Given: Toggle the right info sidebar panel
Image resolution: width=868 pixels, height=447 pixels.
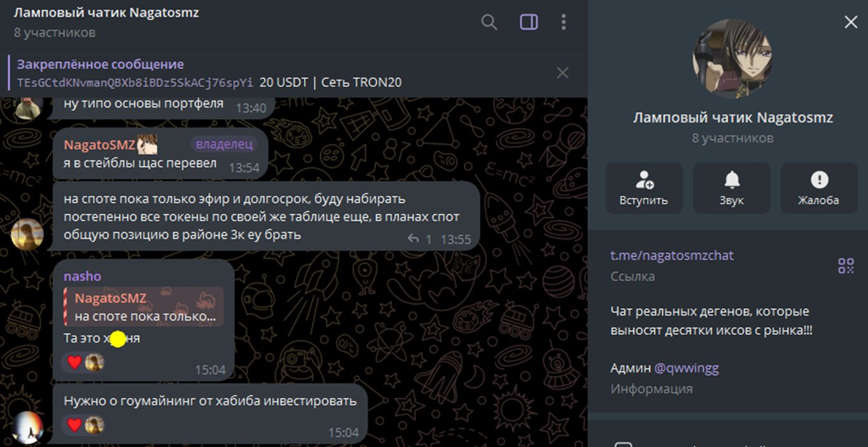Looking at the screenshot, I should click(528, 22).
